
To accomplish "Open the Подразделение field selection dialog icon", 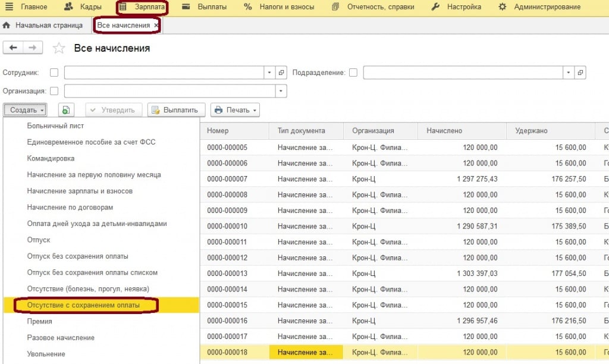I will 580,73.
